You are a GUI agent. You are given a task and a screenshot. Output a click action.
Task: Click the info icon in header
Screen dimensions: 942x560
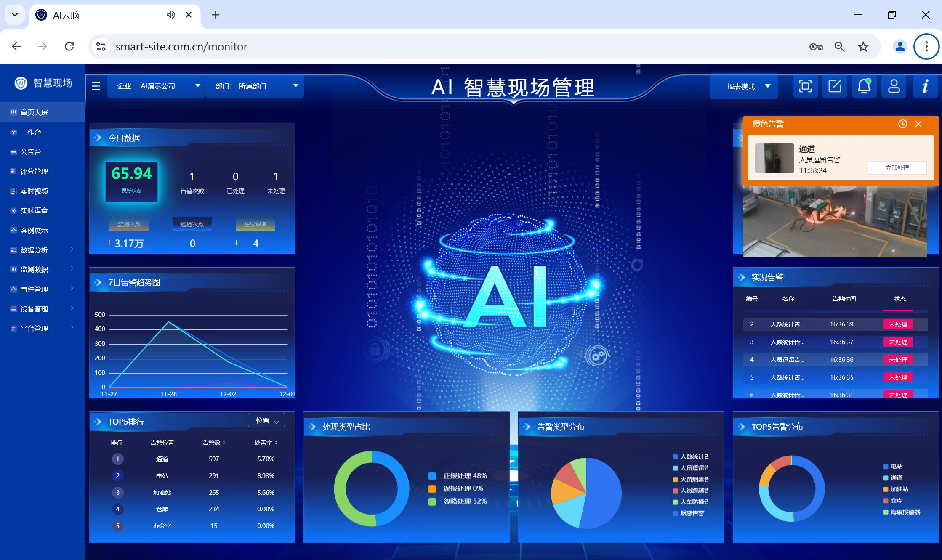pos(925,86)
